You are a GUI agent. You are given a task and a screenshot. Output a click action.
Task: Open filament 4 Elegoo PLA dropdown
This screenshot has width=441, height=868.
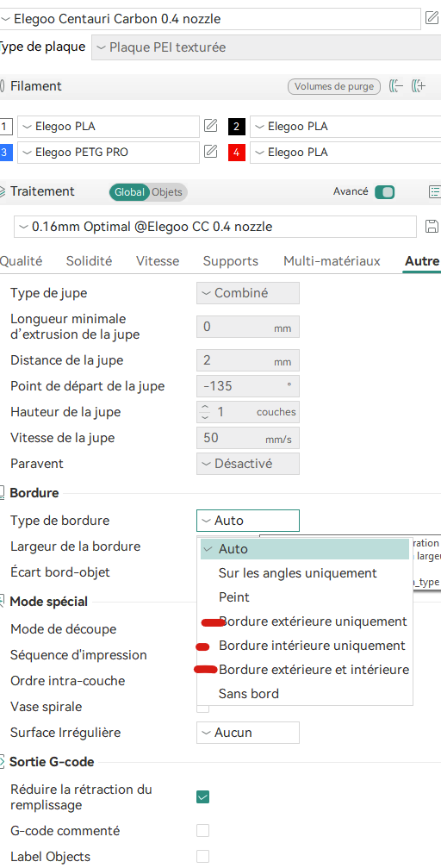[x=345, y=153]
